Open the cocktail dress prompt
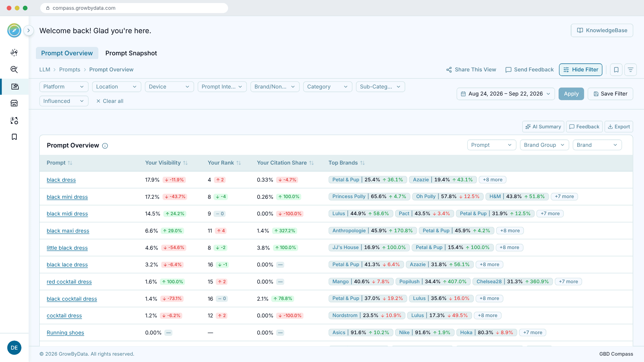Screen dimensions: 644x362 (64, 316)
